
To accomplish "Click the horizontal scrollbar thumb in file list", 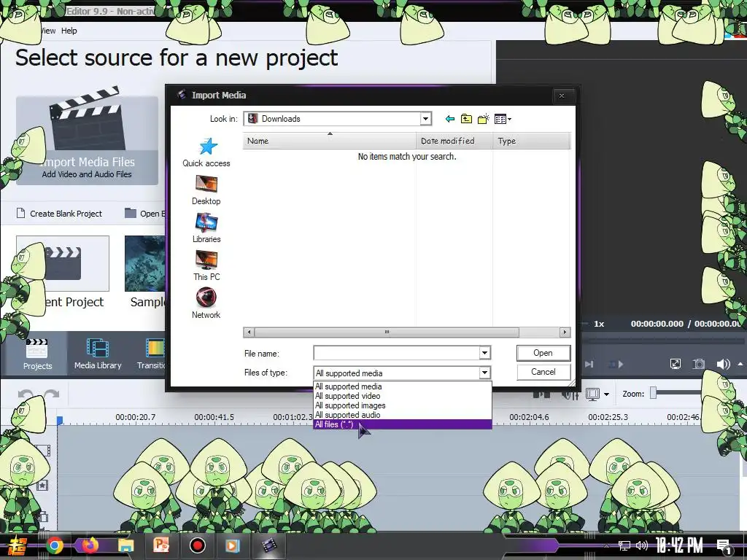I will 387,332.
